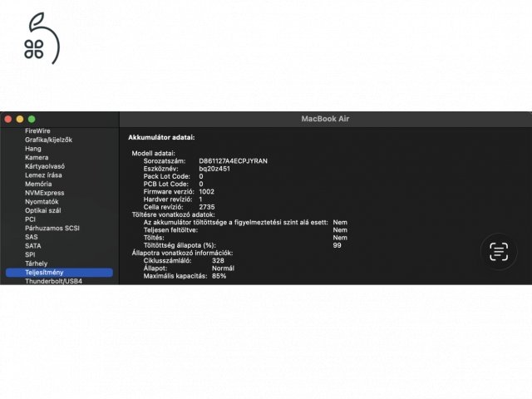Select NVMExpress in the sidebar
Image resolution: width=532 pixels, height=399 pixels.
[44, 193]
